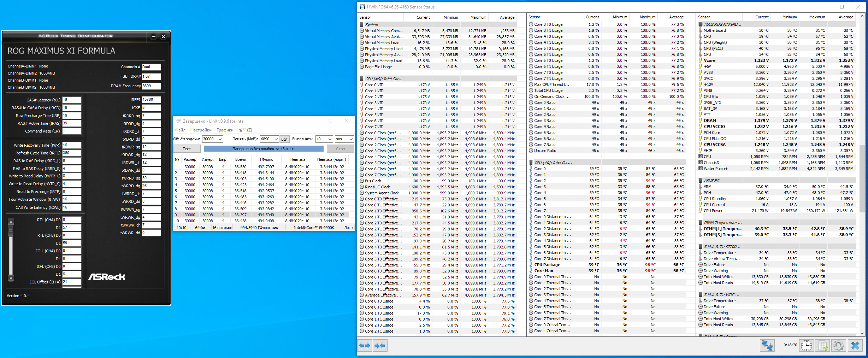Click the Command Rate (CR) field

point(72,131)
